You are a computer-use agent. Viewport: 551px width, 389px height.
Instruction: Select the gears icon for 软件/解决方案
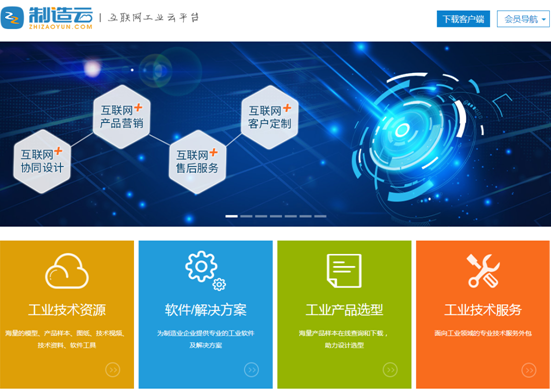tap(206, 271)
